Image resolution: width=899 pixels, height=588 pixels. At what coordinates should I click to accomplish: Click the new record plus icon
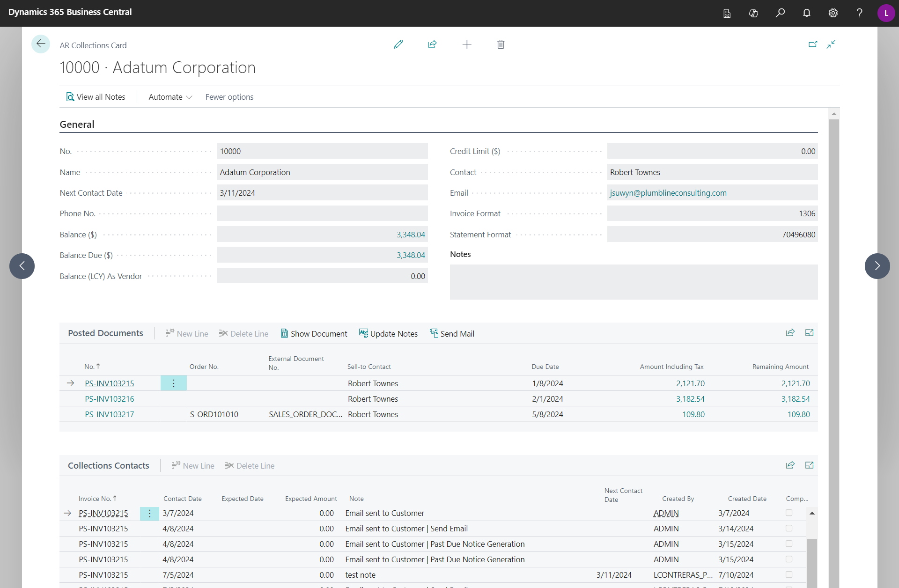click(x=467, y=44)
